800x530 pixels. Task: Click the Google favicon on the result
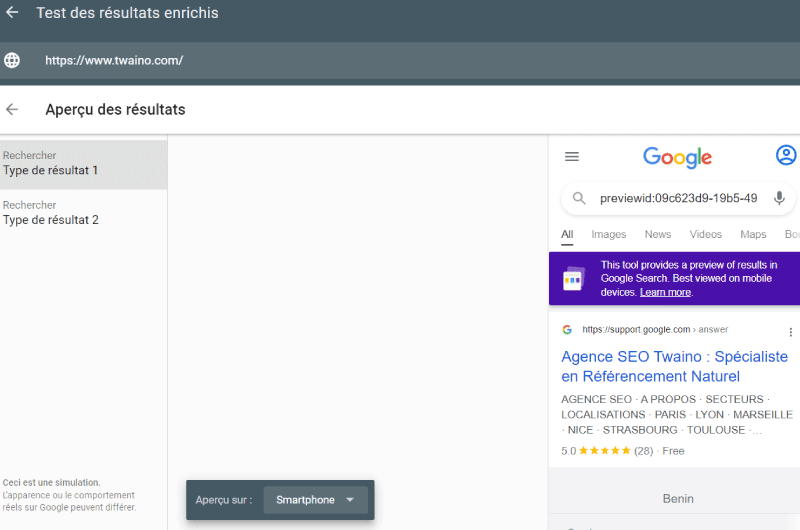click(x=567, y=330)
